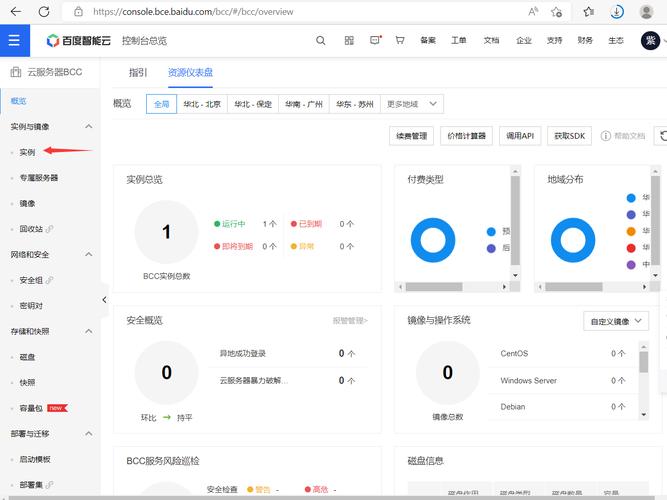Select the 全局 region tab
This screenshot has height=500, width=667.
coord(161,104)
